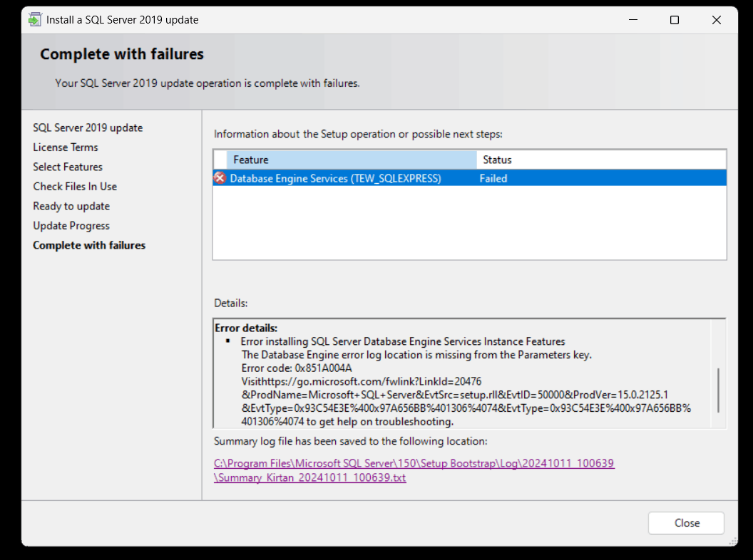Click the maximize window icon
This screenshot has height=560, width=753.
(674, 20)
